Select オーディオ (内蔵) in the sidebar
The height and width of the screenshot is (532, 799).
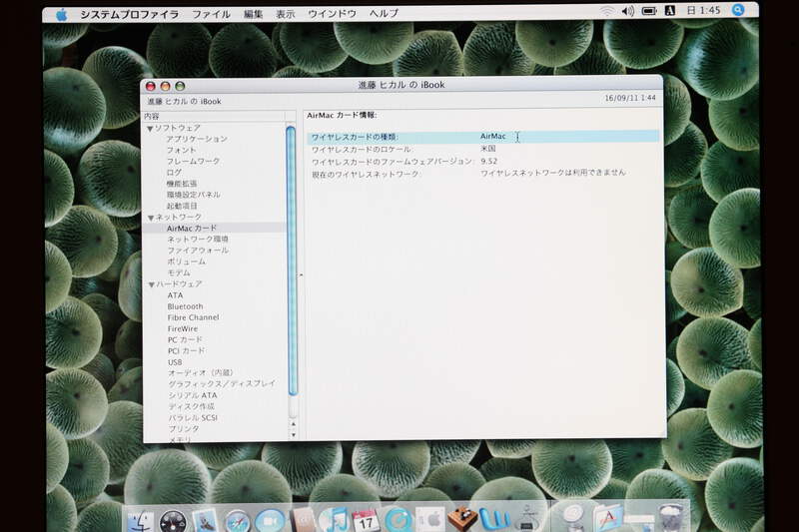point(201,373)
